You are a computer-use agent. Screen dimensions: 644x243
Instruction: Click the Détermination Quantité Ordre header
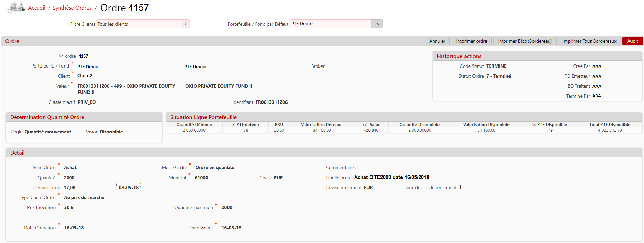click(47, 117)
